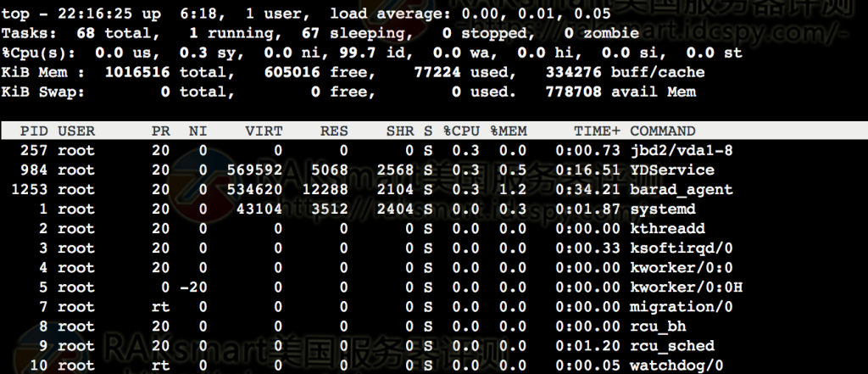Click the VIRT column header
This screenshot has height=374, width=868.
[264, 131]
